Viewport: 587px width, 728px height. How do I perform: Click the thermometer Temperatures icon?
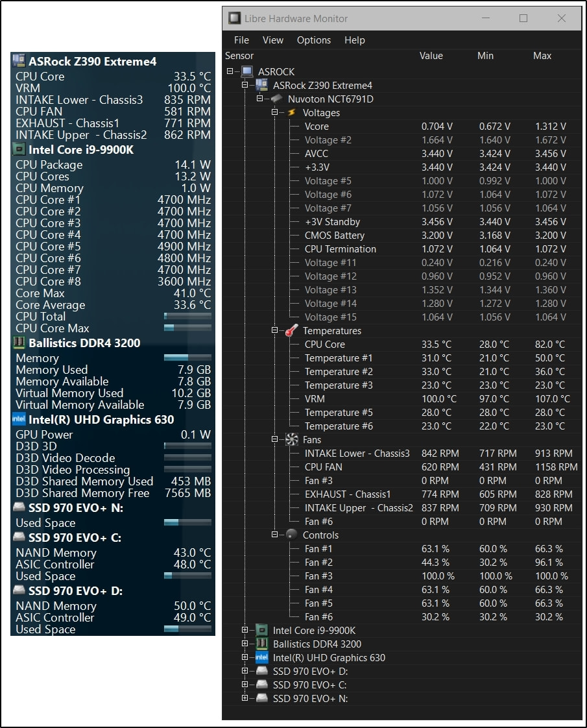tap(292, 331)
